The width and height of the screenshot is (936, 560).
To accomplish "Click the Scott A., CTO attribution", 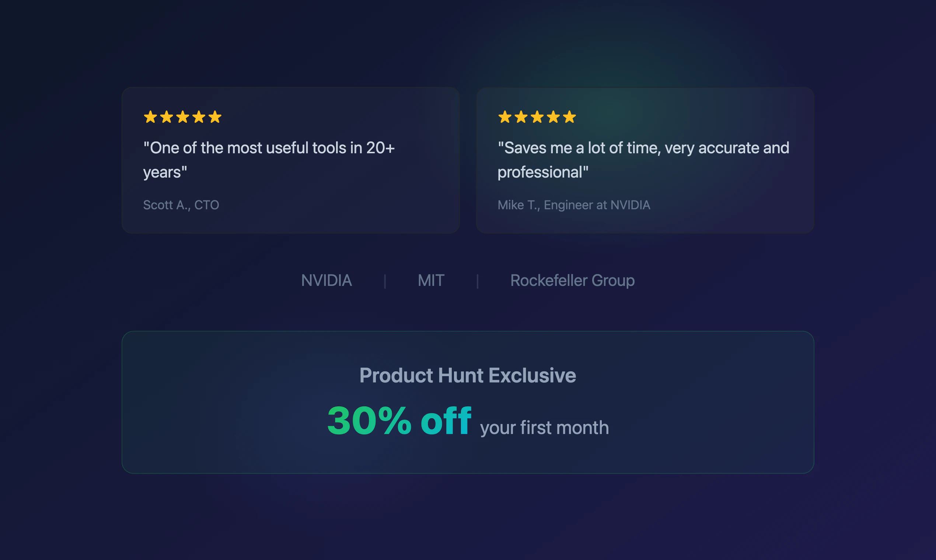I will pos(181,205).
